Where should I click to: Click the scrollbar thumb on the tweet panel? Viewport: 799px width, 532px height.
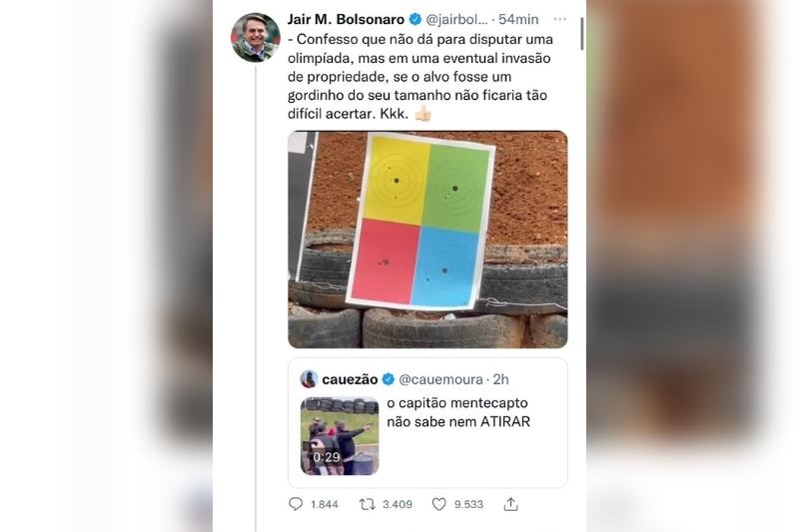(582, 34)
